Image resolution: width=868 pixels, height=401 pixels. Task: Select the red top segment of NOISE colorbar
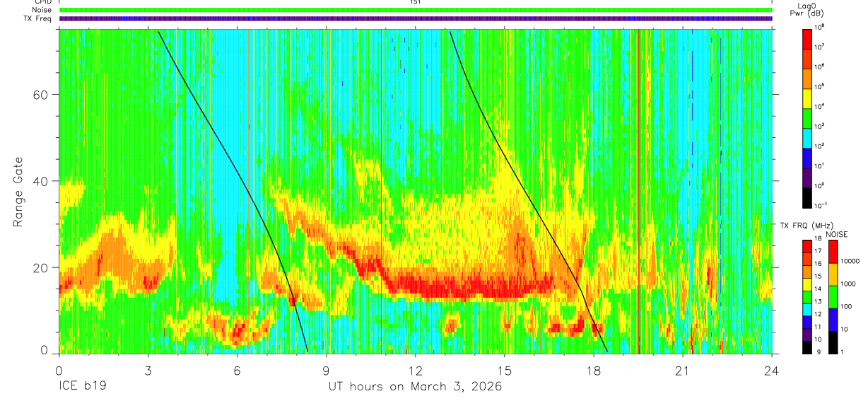coord(834,252)
